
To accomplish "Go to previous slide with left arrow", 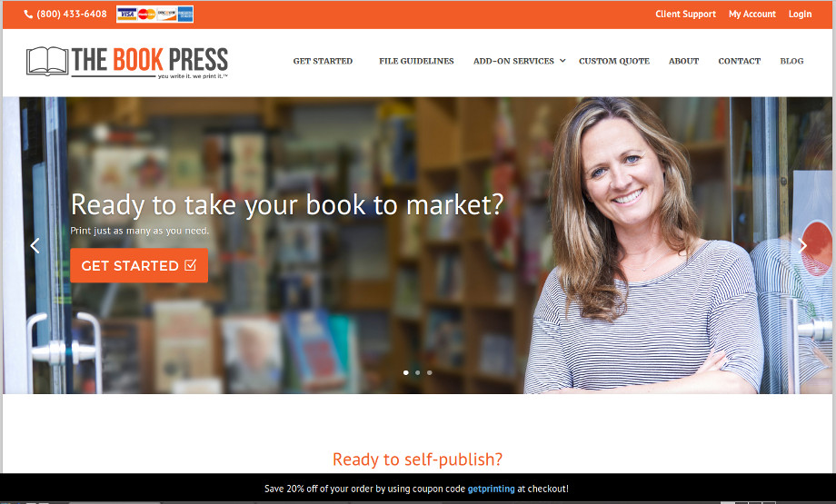I will pyautogui.click(x=35, y=245).
